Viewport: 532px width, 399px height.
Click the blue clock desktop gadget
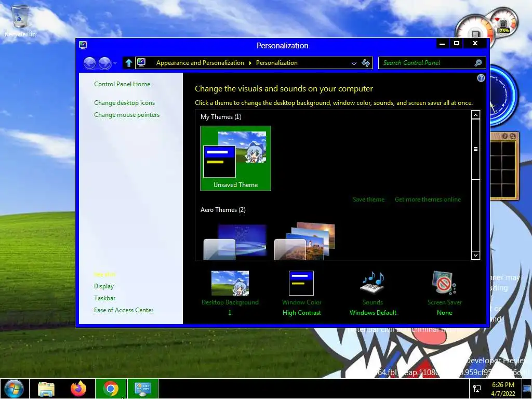coord(504,96)
